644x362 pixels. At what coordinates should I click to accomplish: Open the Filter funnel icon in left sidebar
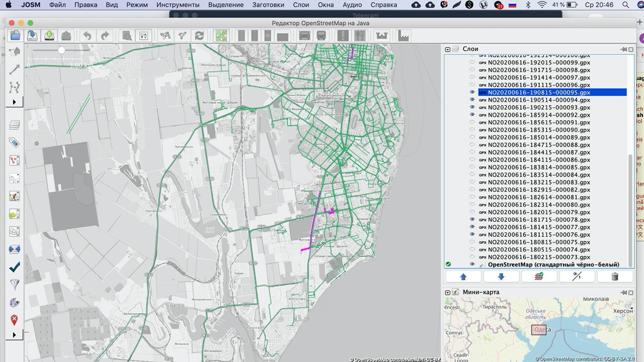15,285
